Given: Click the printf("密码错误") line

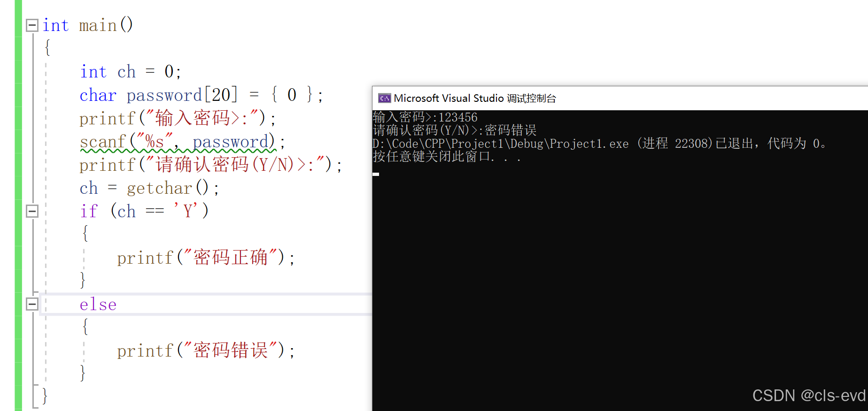Looking at the screenshot, I should pos(206,350).
